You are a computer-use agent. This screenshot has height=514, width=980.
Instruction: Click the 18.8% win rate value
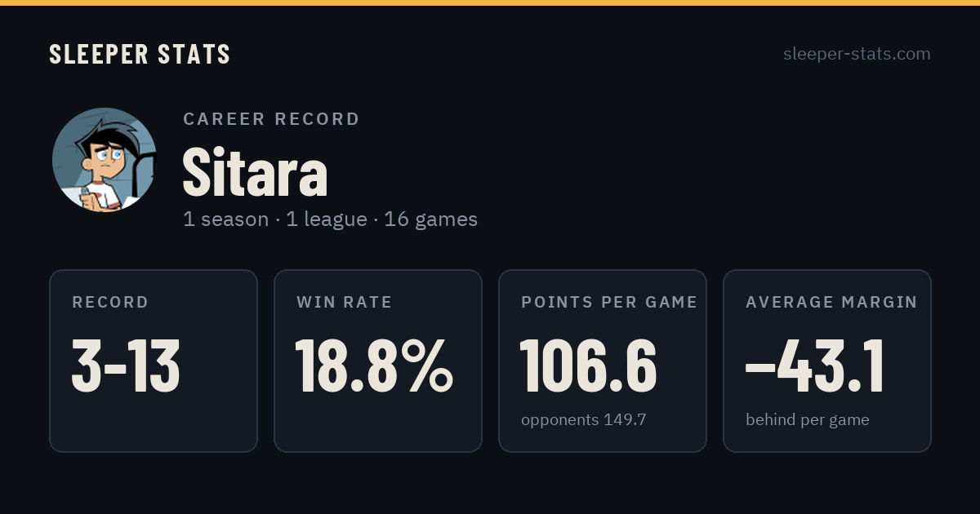point(374,366)
